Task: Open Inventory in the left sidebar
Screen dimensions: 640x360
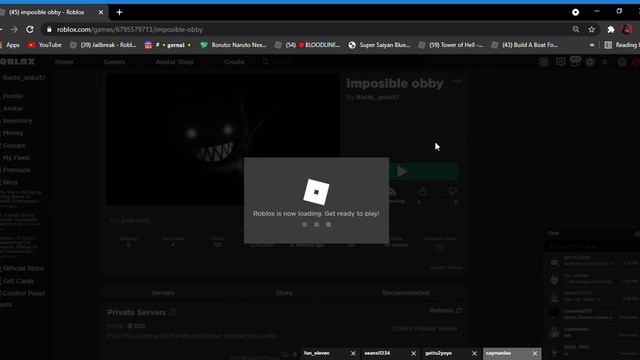Action: pyautogui.click(x=17, y=120)
